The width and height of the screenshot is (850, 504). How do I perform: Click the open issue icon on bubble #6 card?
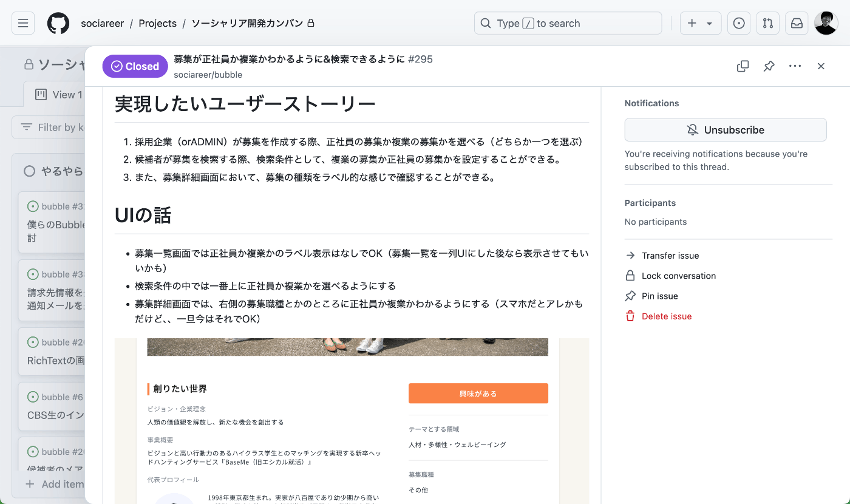[x=33, y=397]
